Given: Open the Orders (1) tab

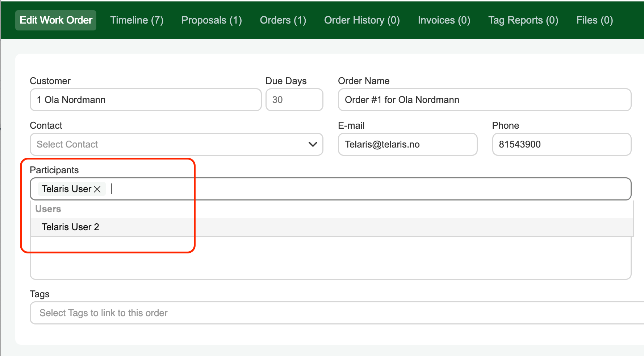Looking at the screenshot, I should click(283, 20).
